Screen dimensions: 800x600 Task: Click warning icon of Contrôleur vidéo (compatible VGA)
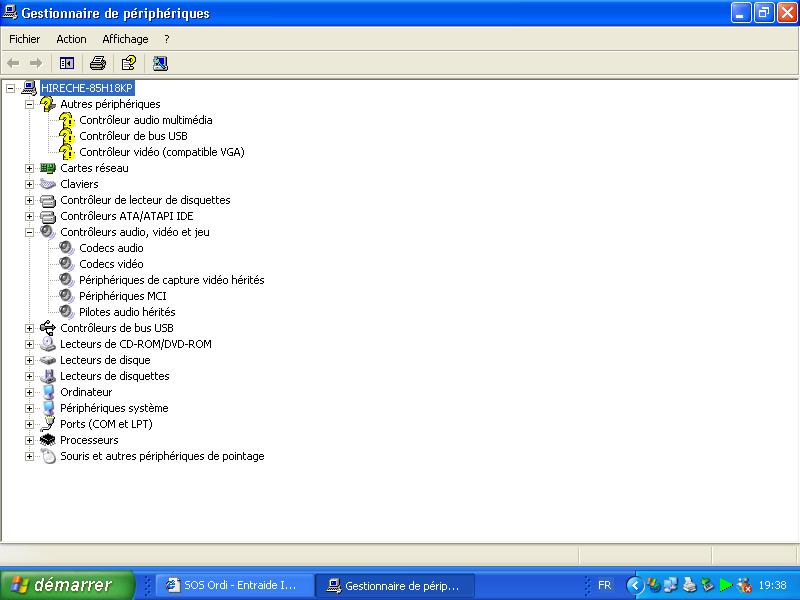(x=67, y=152)
